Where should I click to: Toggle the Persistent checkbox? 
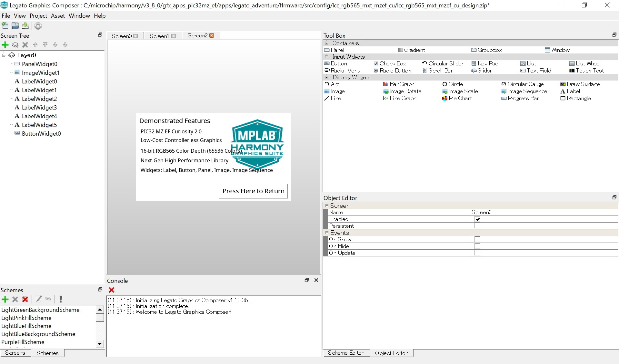477,226
